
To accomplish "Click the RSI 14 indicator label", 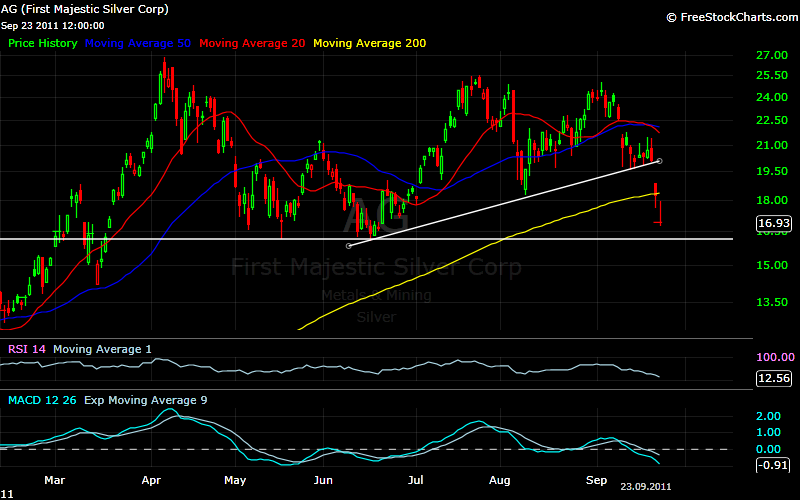I will 26,349.
